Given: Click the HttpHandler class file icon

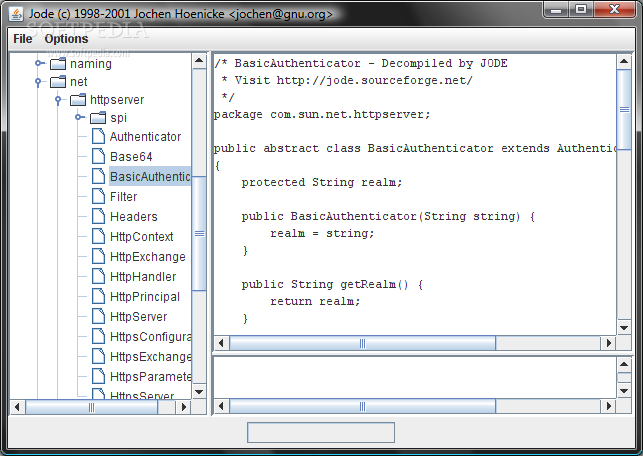Looking at the screenshot, I should click(98, 276).
